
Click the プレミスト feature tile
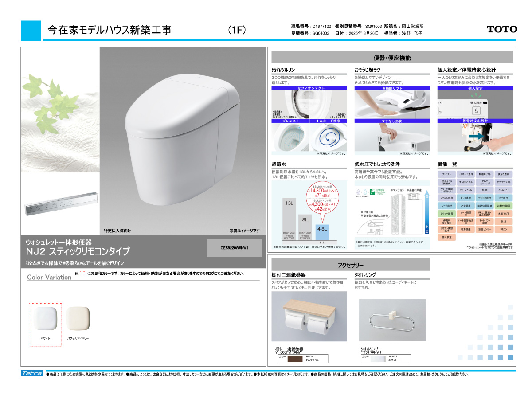tap(447, 174)
